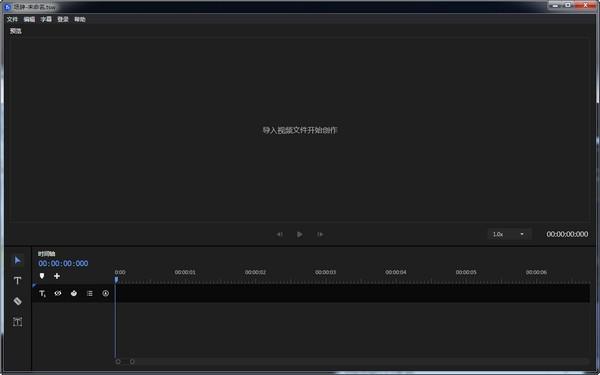Select the arrow selection tool
Screen dimensions: 600x375
point(17,261)
